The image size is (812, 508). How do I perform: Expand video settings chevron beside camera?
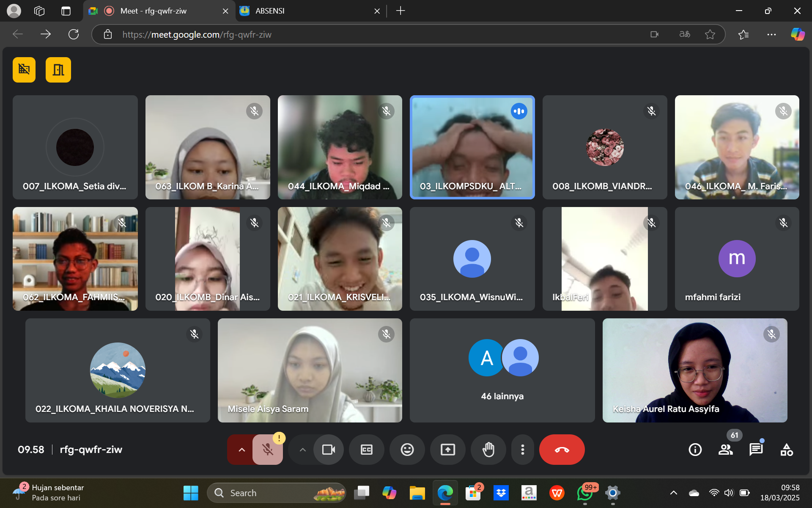point(302,450)
